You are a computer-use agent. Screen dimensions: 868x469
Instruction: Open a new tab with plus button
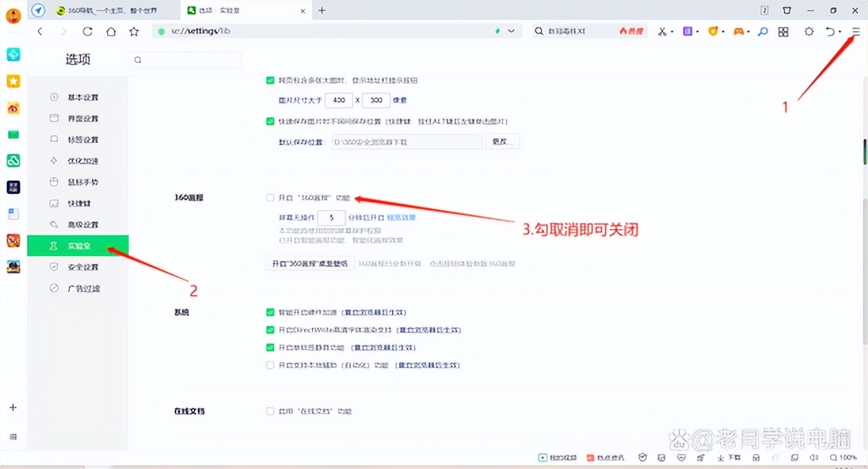click(x=322, y=10)
